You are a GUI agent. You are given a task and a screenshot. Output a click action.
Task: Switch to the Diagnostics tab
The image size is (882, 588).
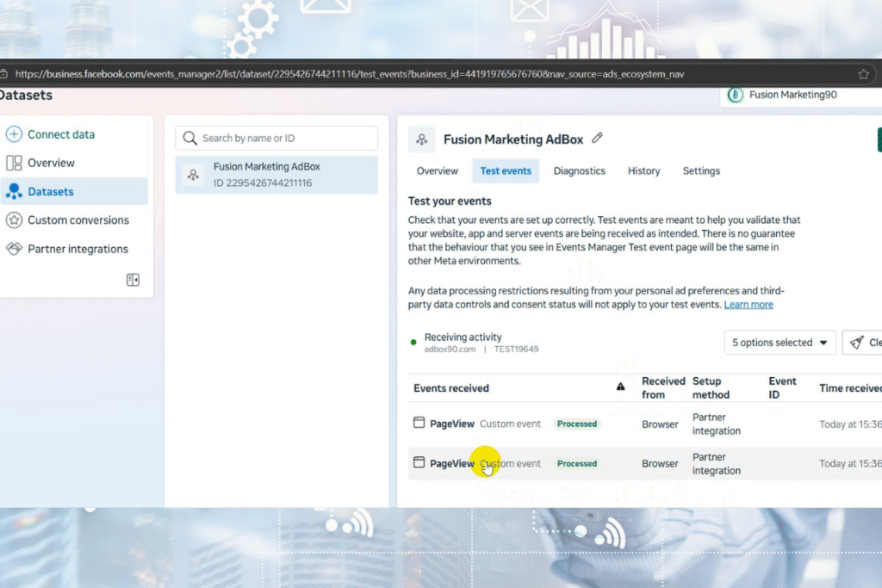point(579,170)
